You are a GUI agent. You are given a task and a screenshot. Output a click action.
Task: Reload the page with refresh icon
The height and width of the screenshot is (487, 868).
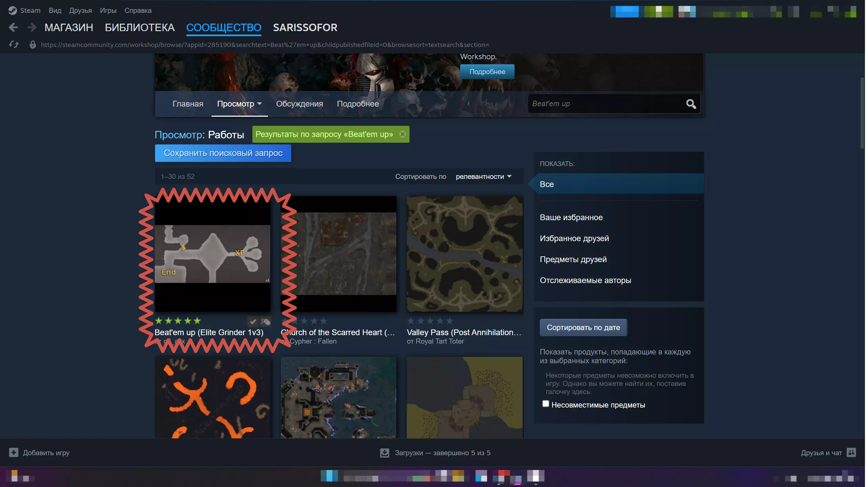[14, 45]
